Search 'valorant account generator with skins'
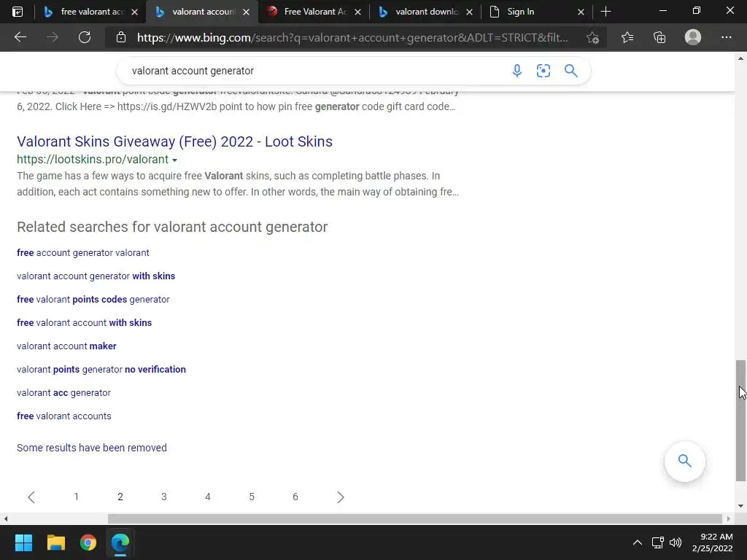The width and height of the screenshot is (747, 560). (96, 276)
